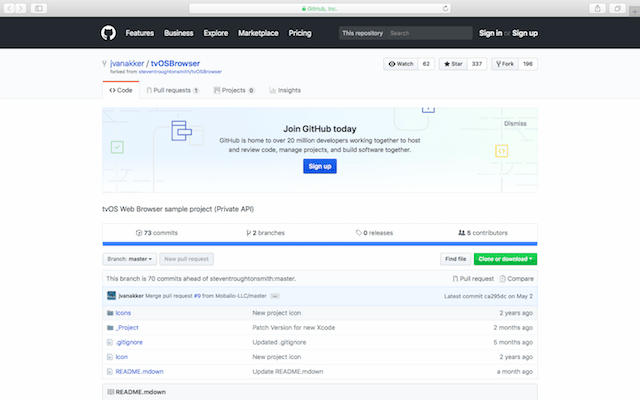Open the Branch: master dropdown
Viewport: 640px width, 400px height.
coord(129,259)
